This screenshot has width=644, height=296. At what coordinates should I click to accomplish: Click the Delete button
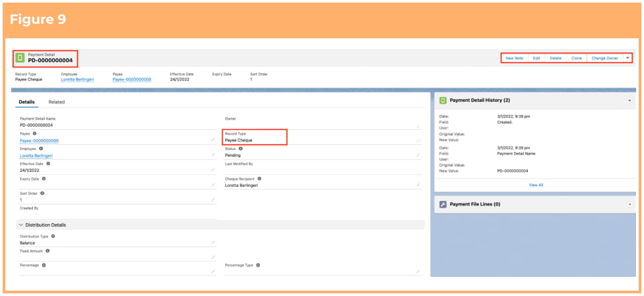[x=556, y=58]
